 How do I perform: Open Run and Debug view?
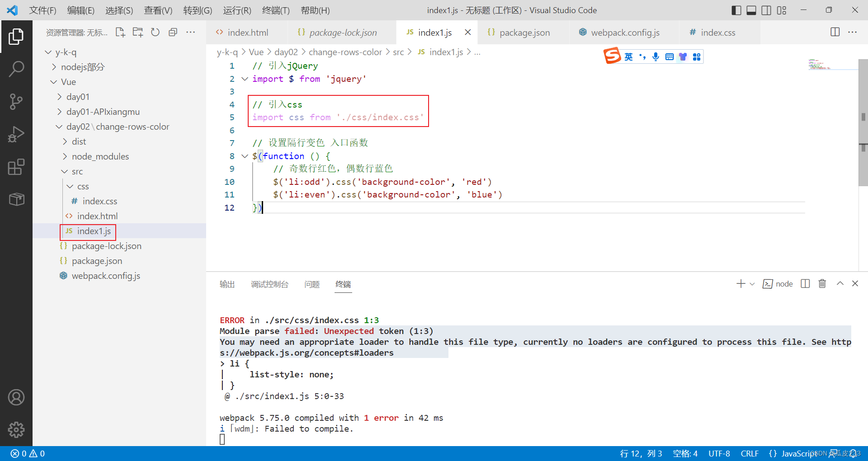16,134
